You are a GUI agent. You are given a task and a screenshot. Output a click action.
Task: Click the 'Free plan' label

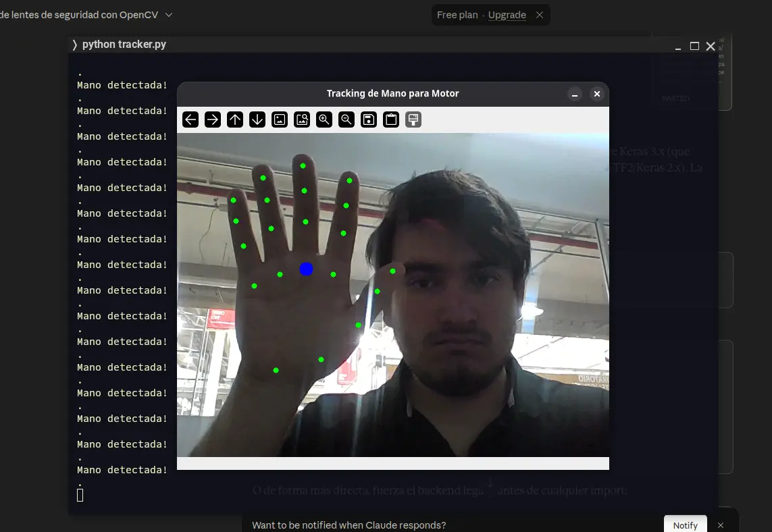(x=457, y=15)
